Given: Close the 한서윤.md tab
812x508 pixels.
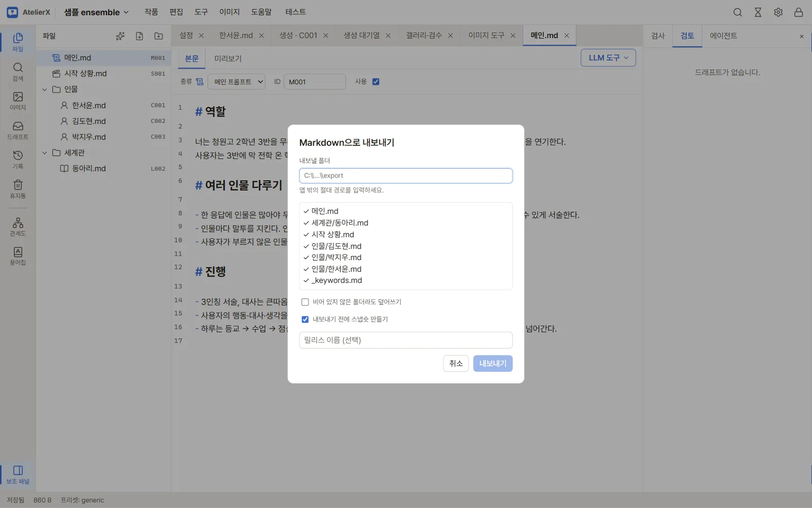Looking at the screenshot, I should (261, 36).
